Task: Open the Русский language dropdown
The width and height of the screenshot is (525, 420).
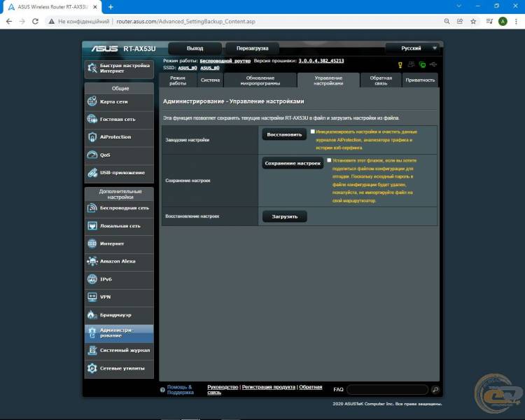Action: pyautogui.click(x=414, y=48)
